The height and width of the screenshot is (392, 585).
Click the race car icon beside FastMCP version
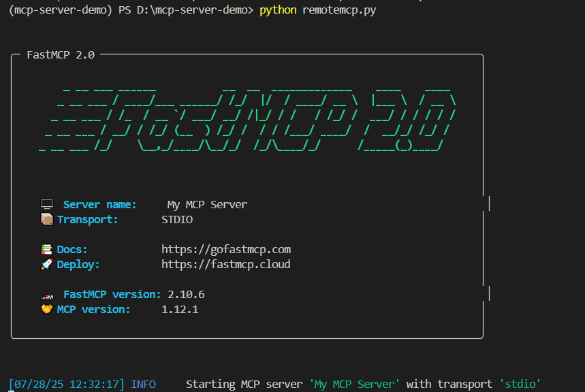46,294
